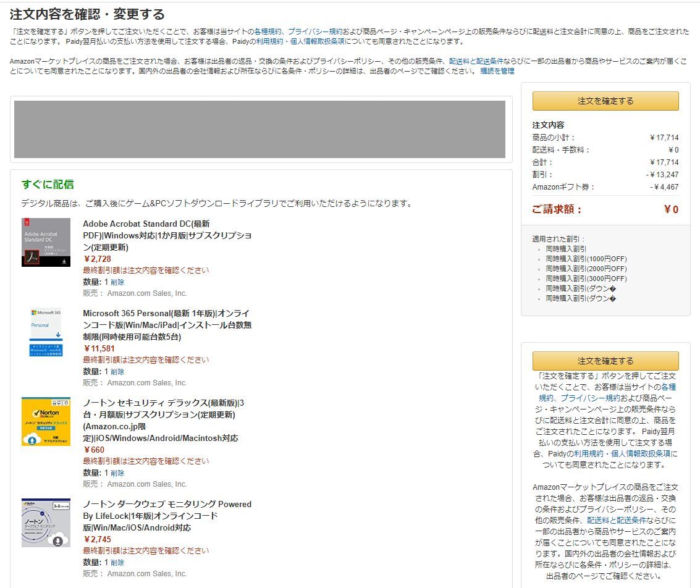This screenshot has height=588, width=700.
Task: Click ノートン セキュリティ デラックス product title
Action: tap(163, 421)
